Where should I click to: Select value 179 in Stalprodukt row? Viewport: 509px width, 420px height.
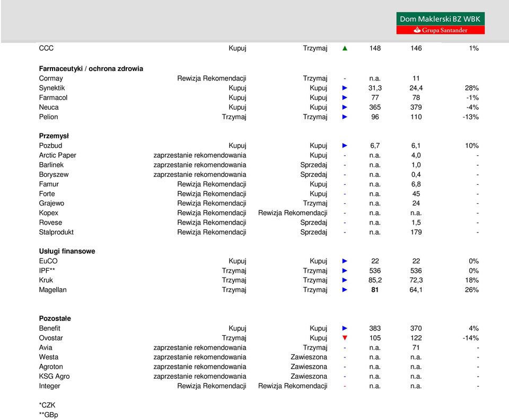416,232
